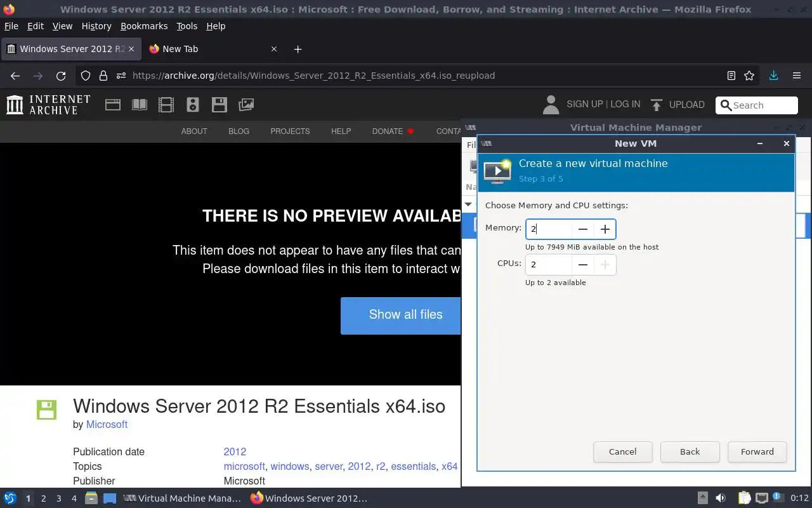Click the browser URL address bar
The width and height of the screenshot is (812, 508).
point(419,76)
